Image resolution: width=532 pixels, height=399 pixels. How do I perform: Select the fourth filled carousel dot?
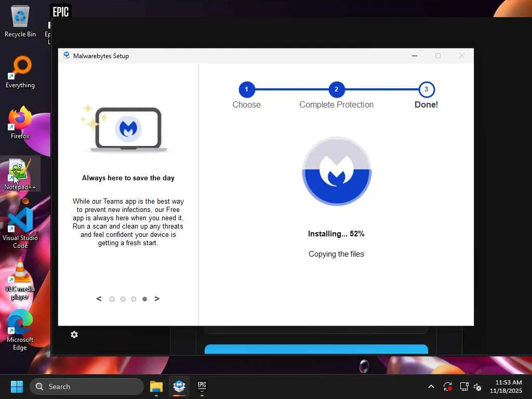[145, 299]
